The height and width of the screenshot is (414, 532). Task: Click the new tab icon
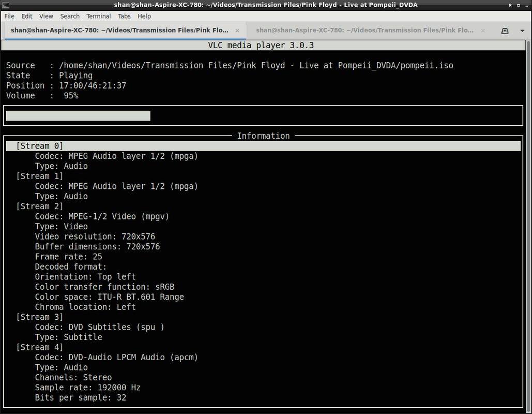point(505,31)
